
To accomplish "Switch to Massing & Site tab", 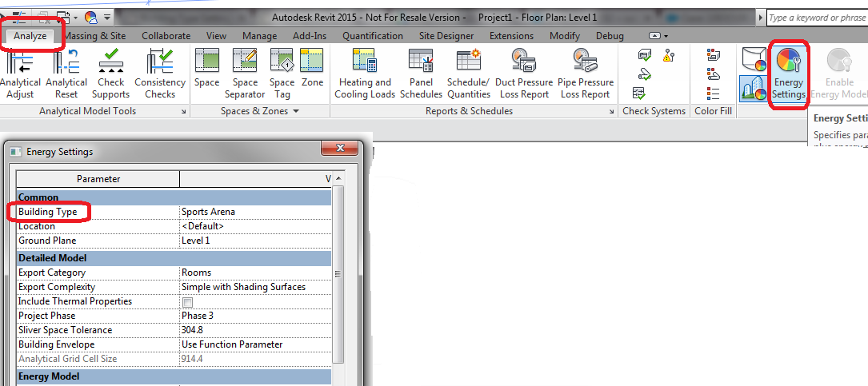I will pos(94,36).
